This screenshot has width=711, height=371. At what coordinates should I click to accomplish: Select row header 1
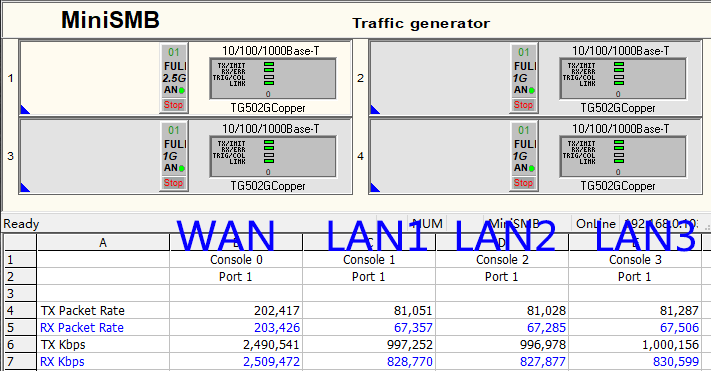[20, 259]
